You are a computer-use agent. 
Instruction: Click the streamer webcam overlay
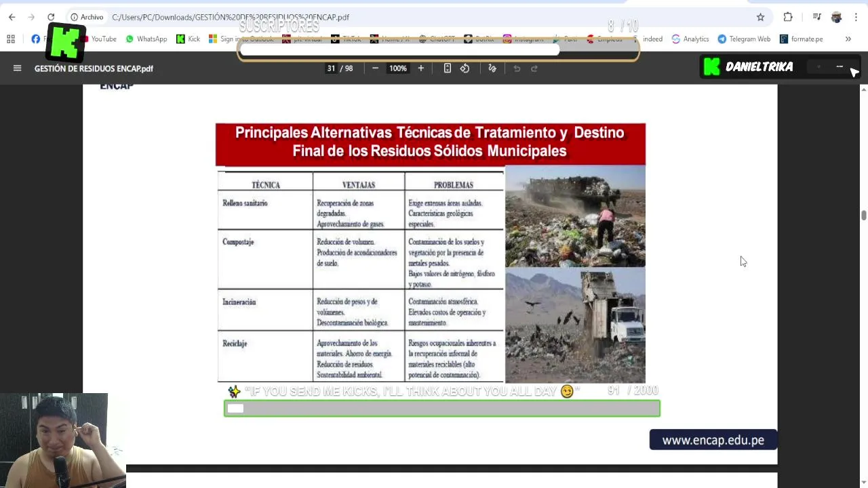[62, 441]
